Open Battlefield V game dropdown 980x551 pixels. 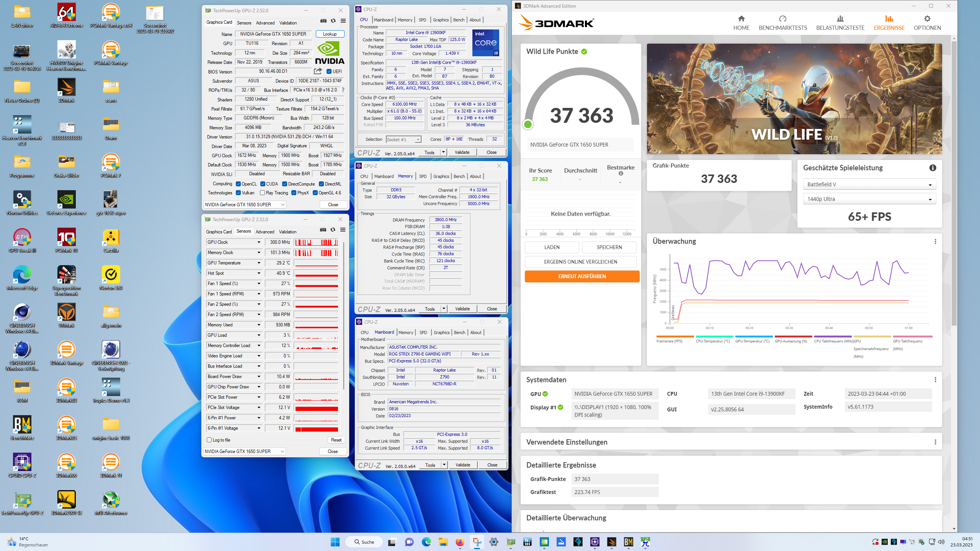[x=869, y=184]
